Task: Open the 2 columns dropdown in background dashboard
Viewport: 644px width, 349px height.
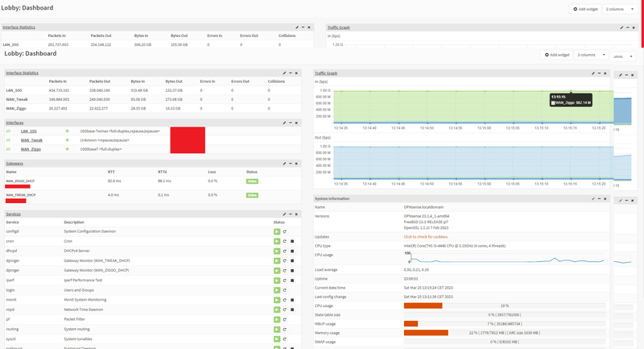Action: coord(620,9)
